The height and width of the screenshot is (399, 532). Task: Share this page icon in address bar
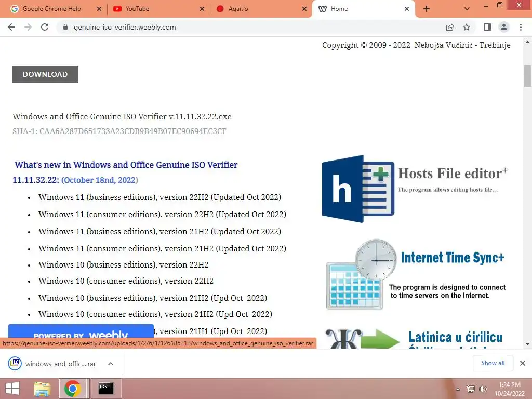tap(450, 27)
